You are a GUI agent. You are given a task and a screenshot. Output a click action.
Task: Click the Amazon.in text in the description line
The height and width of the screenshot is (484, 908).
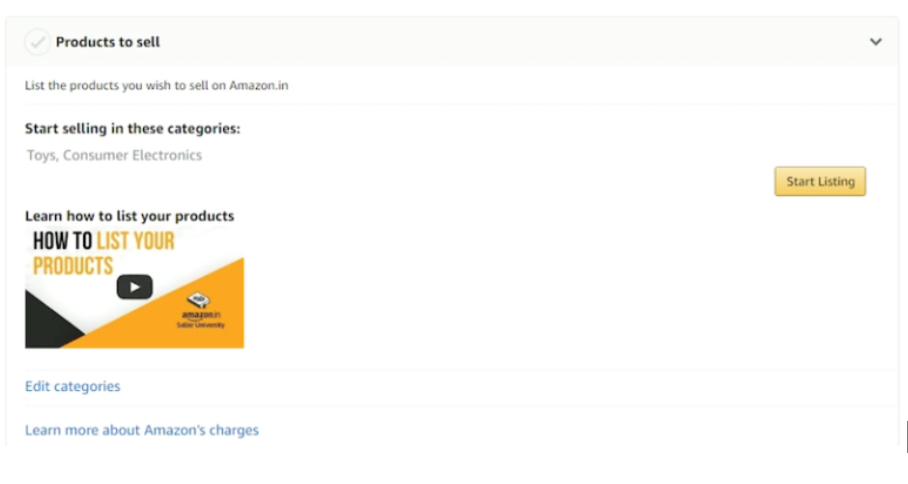click(x=258, y=86)
